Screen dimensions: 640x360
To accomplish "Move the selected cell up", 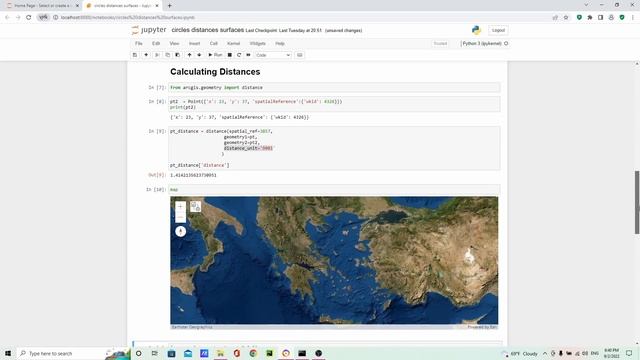I will (x=189, y=55).
